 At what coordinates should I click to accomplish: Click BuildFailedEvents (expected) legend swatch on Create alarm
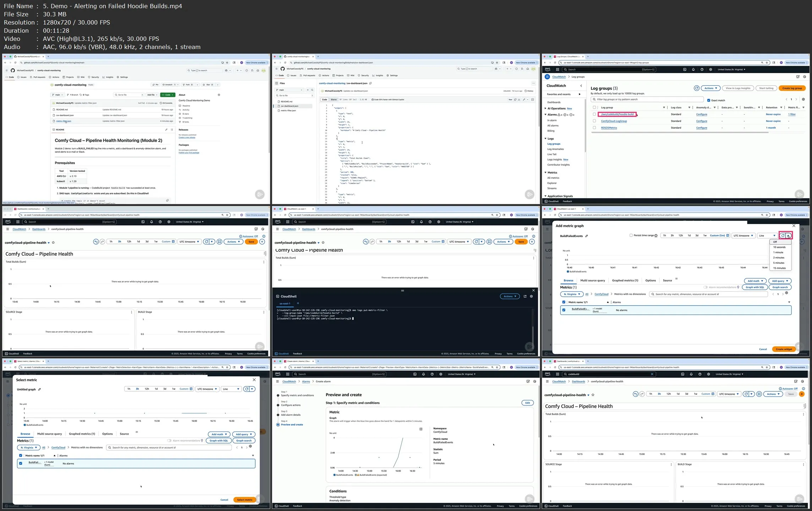pyautogui.click(x=356, y=475)
